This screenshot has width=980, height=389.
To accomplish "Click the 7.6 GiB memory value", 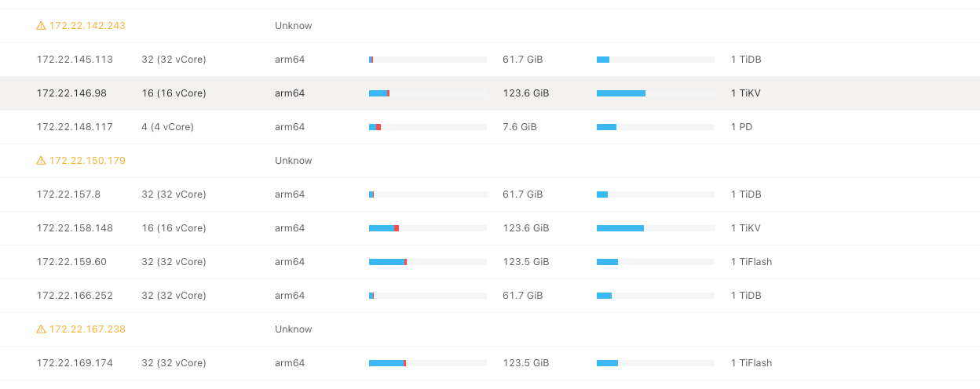I will pos(519,127).
